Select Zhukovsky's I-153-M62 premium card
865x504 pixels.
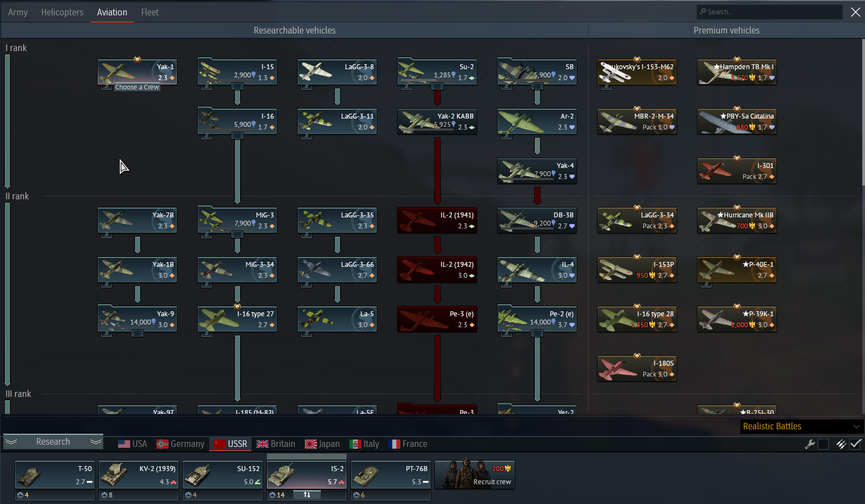[637, 72]
